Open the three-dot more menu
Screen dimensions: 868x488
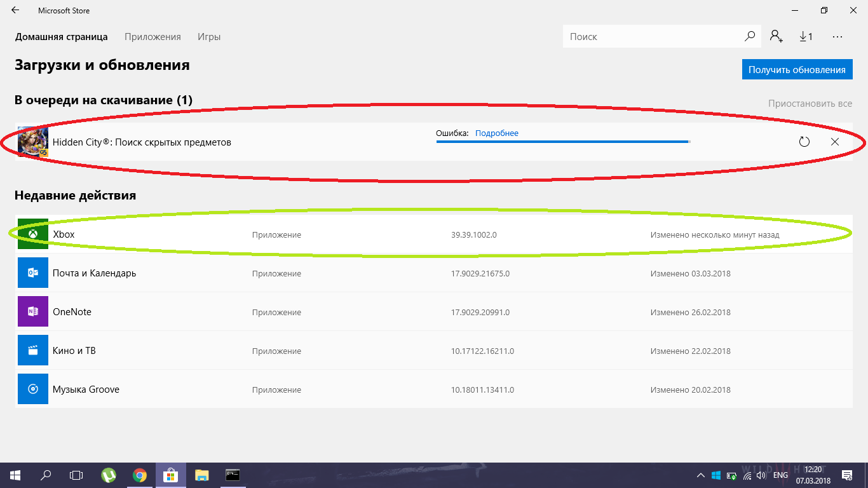click(837, 37)
